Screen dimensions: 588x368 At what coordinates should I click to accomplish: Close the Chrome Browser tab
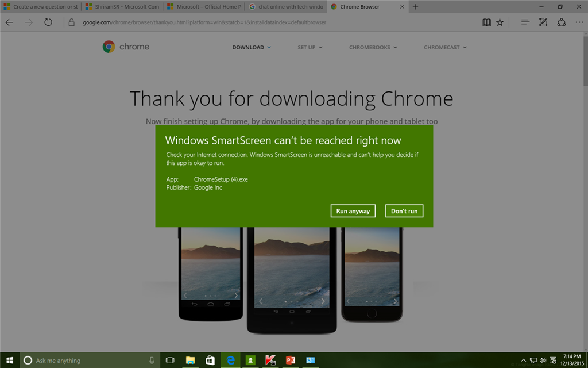coord(402,7)
